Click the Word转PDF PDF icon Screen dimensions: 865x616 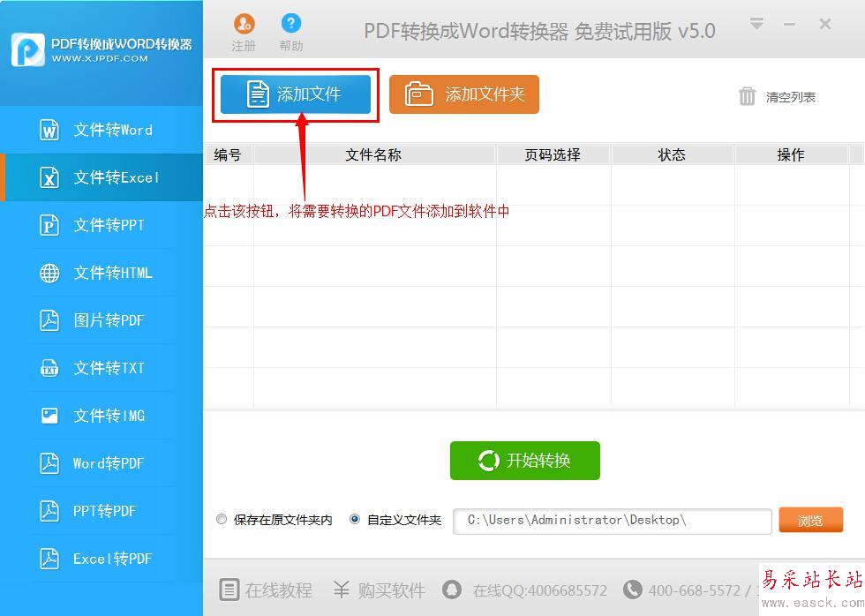click(49, 463)
